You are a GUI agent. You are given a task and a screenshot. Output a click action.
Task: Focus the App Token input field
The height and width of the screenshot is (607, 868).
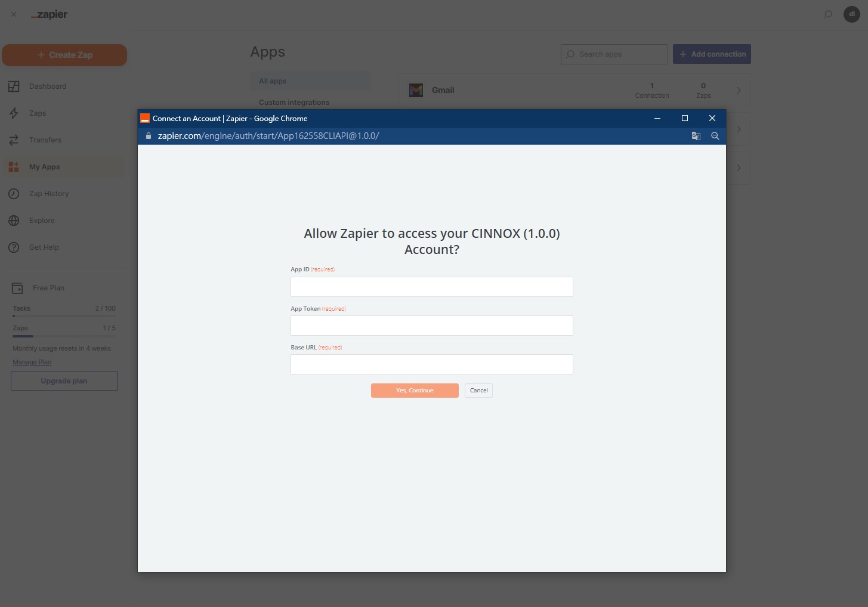pyautogui.click(x=432, y=326)
